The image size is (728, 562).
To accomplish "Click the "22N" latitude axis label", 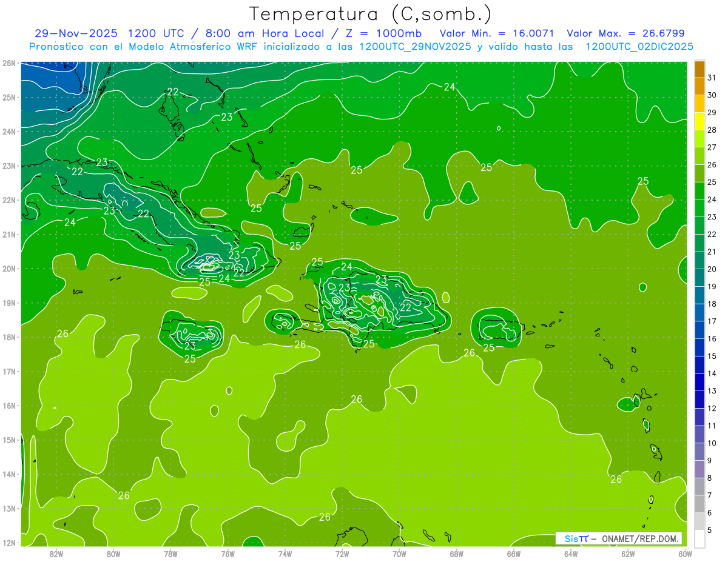I will click(9, 200).
